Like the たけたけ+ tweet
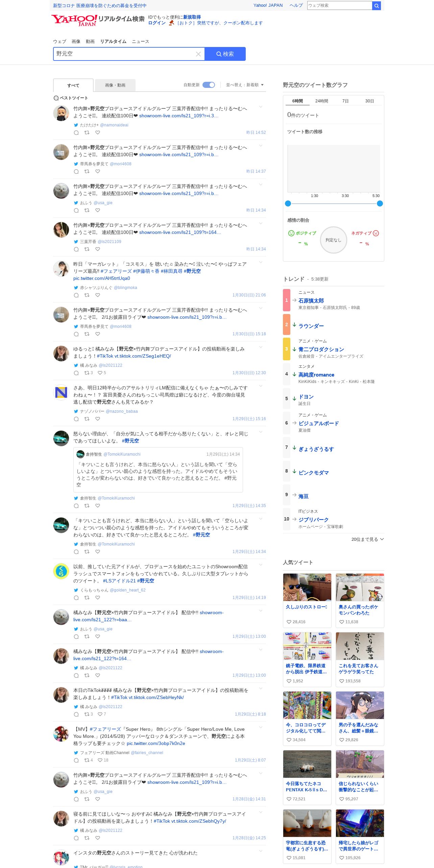434x868 pixels. pyautogui.click(x=98, y=132)
